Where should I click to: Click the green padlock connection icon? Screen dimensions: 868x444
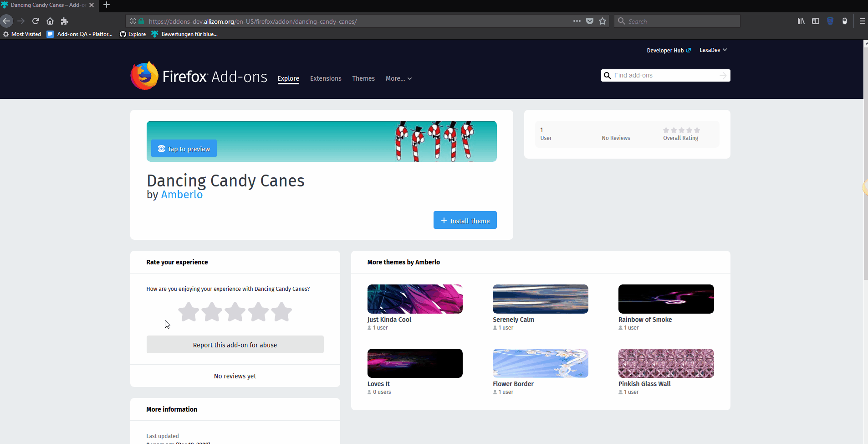141,21
